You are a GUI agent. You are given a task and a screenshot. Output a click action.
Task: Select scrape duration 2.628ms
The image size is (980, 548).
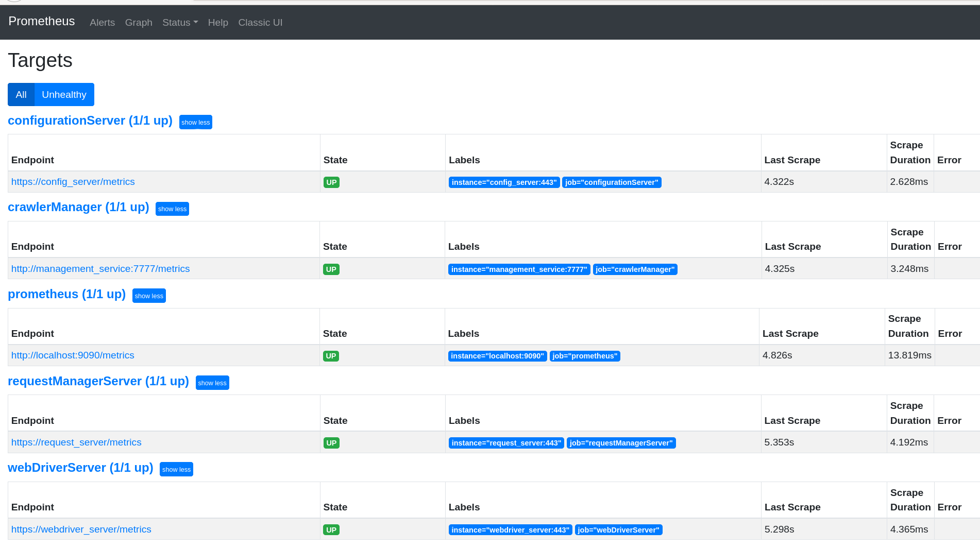coord(909,182)
